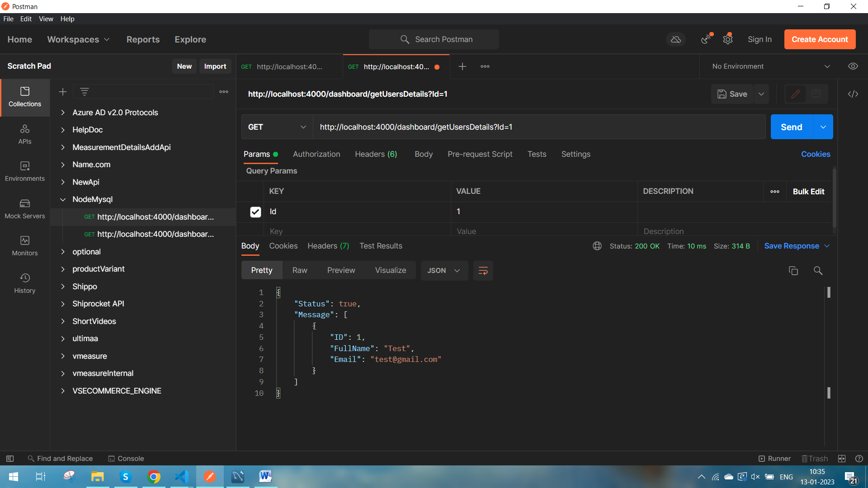
Task: Open capture requests satellite icon
Action: point(706,39)
